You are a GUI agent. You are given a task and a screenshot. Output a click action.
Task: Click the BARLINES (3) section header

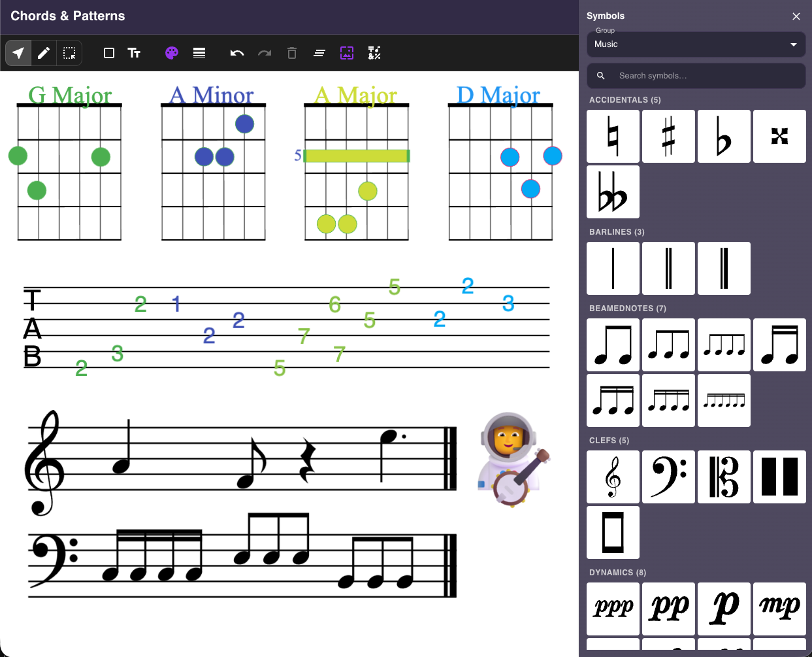point(617,232)
